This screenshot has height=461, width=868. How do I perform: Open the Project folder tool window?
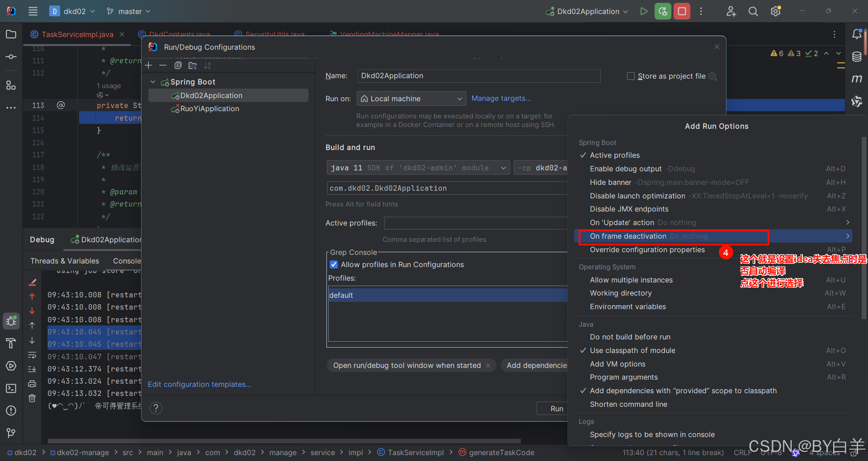pyautogui.click(x=11, y=34)
